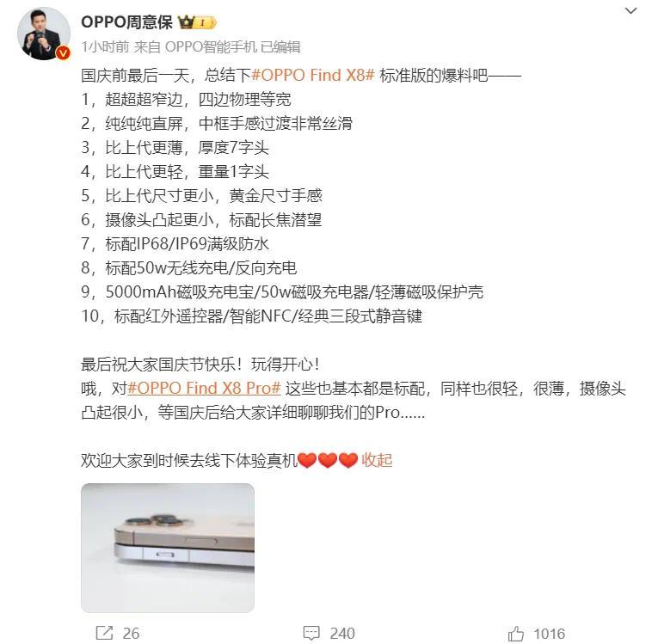Click the repost count 26
Image resolution: width=658 pixels, height=644 pixels.
[x=131, y=634]
